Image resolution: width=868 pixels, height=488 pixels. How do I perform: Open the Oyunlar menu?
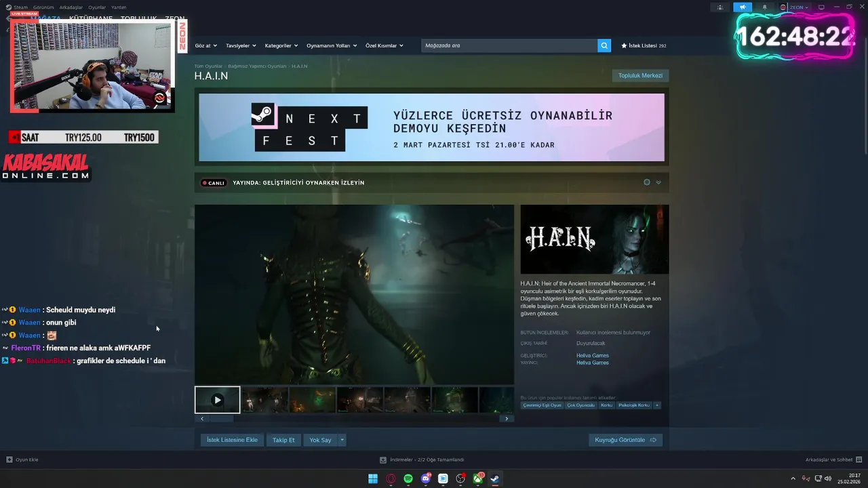pyautogui.click(x=97, y=7)
